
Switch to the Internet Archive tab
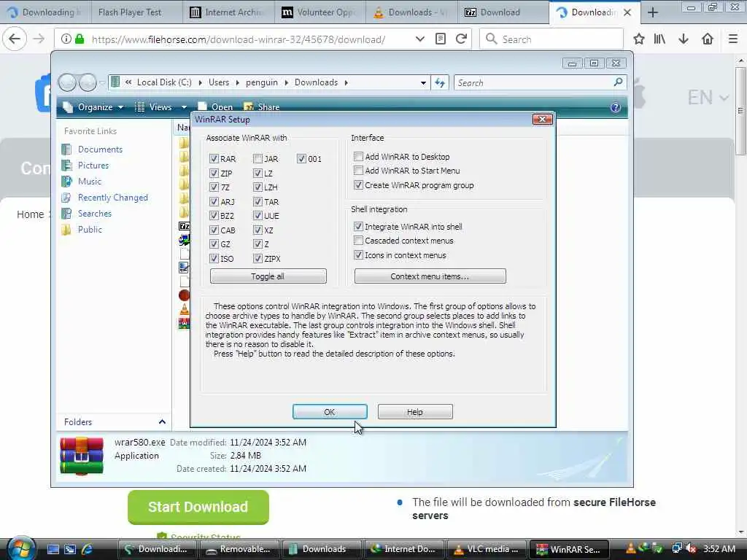(x=228, y=12)
